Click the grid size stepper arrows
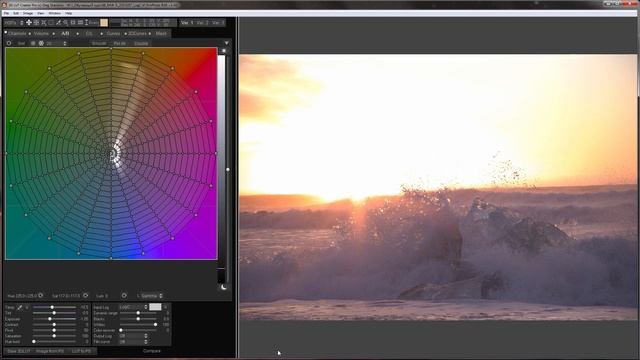Viewport: 640px width, 360px height. [64, 43]
